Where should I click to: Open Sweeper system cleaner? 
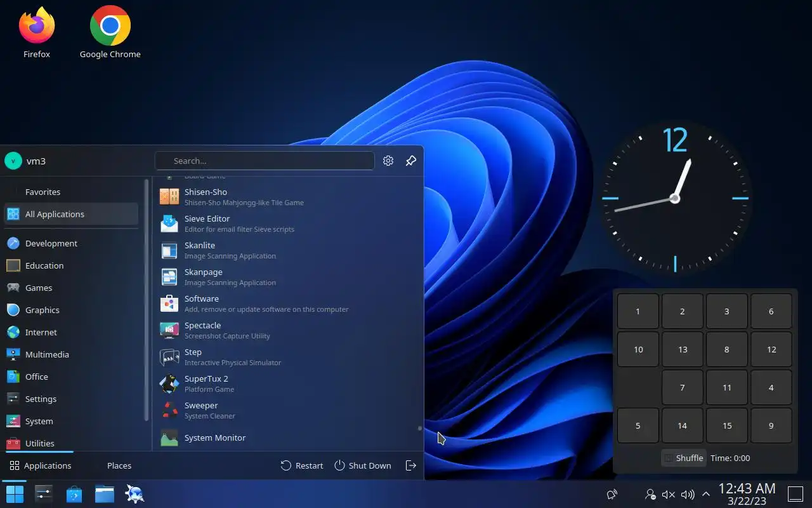287,410
